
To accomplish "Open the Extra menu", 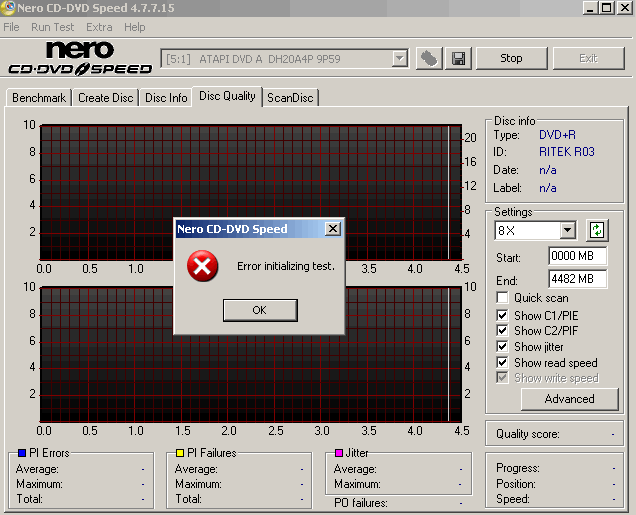I will point(99,27).
